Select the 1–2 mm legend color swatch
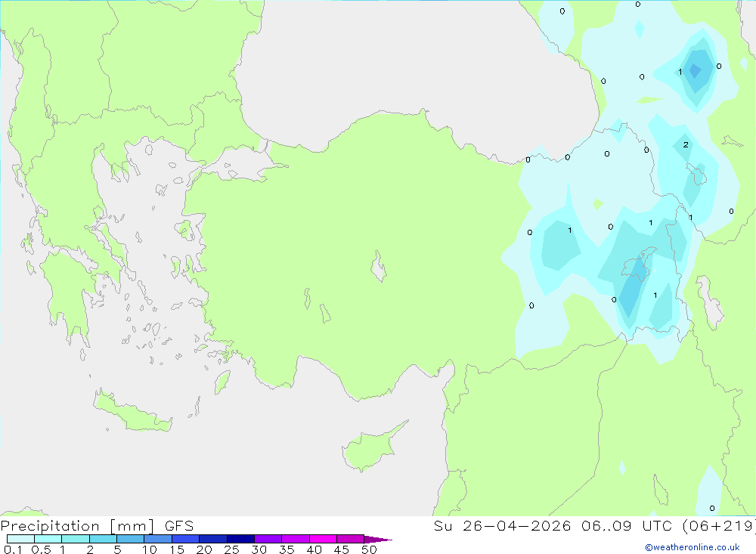 coord(75,539)
